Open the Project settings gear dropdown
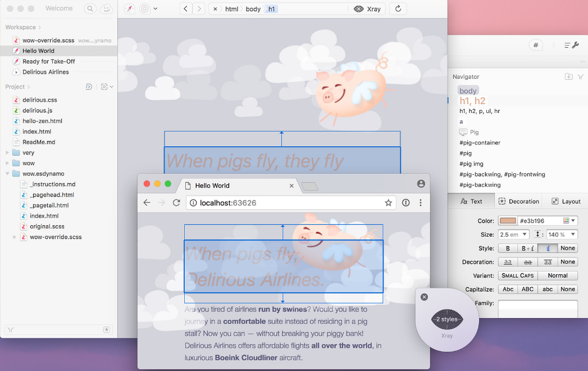Viewport: 588px width, 371px height. [107, 87]
